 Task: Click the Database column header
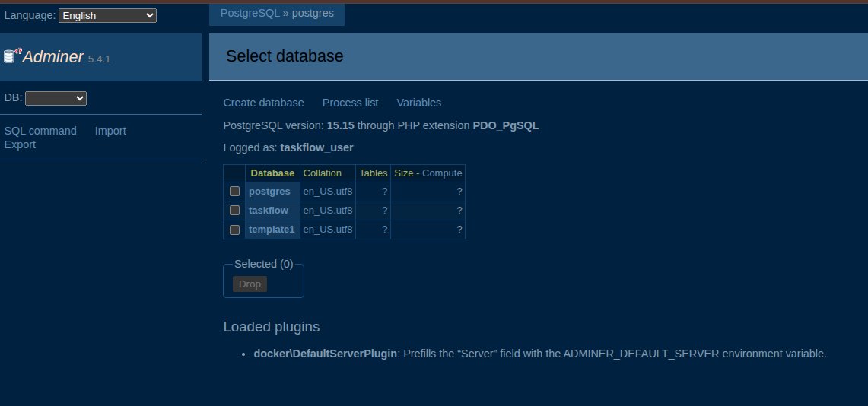pos(272,173)
